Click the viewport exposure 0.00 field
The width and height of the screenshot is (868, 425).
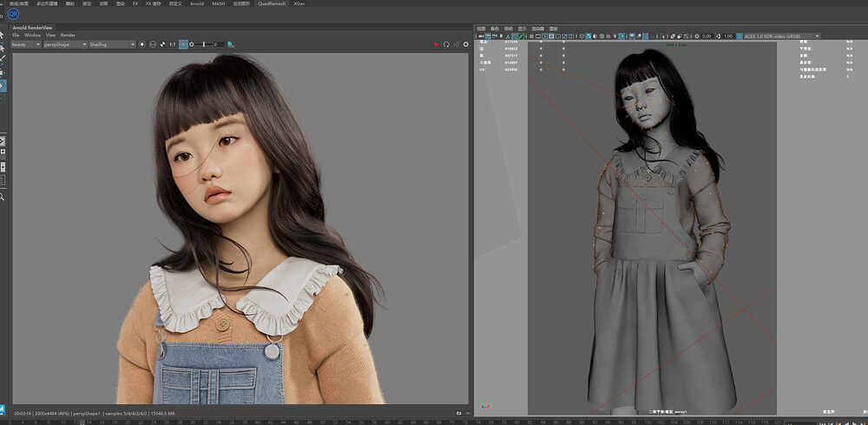point(707,36)
